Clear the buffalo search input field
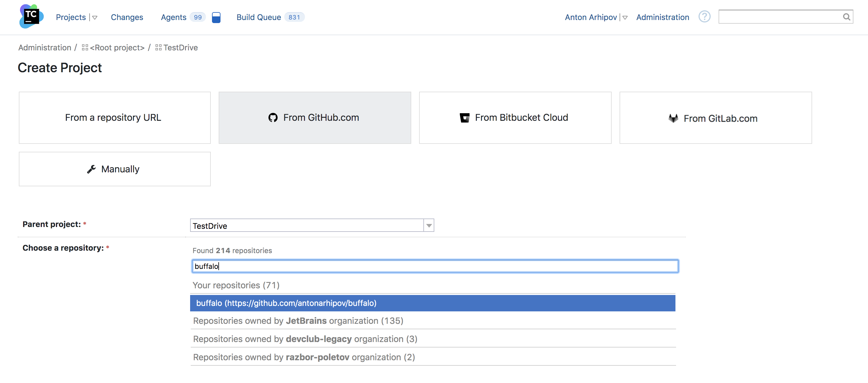 433,266
